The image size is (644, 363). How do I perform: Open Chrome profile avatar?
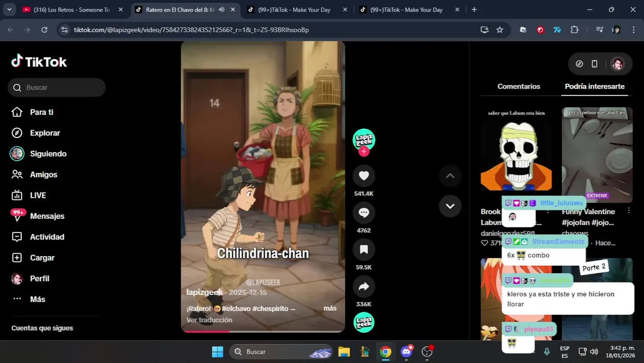[616, 30]
